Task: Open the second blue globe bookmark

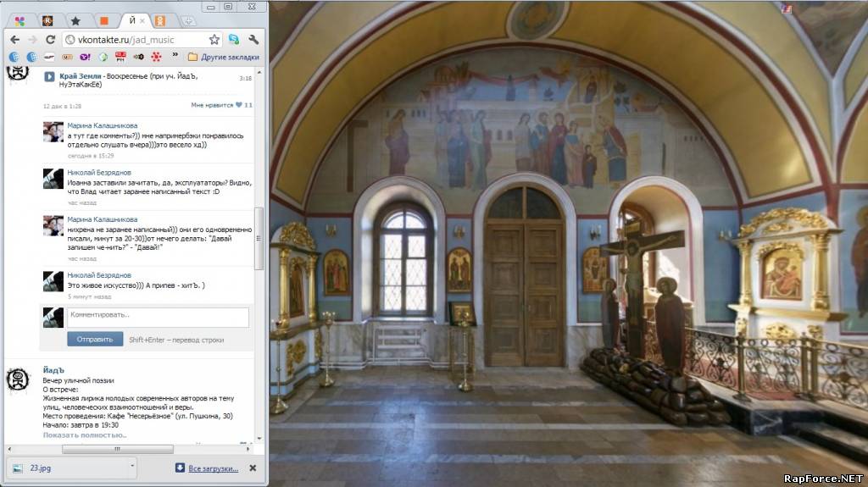Action: (x=32, y=57)
